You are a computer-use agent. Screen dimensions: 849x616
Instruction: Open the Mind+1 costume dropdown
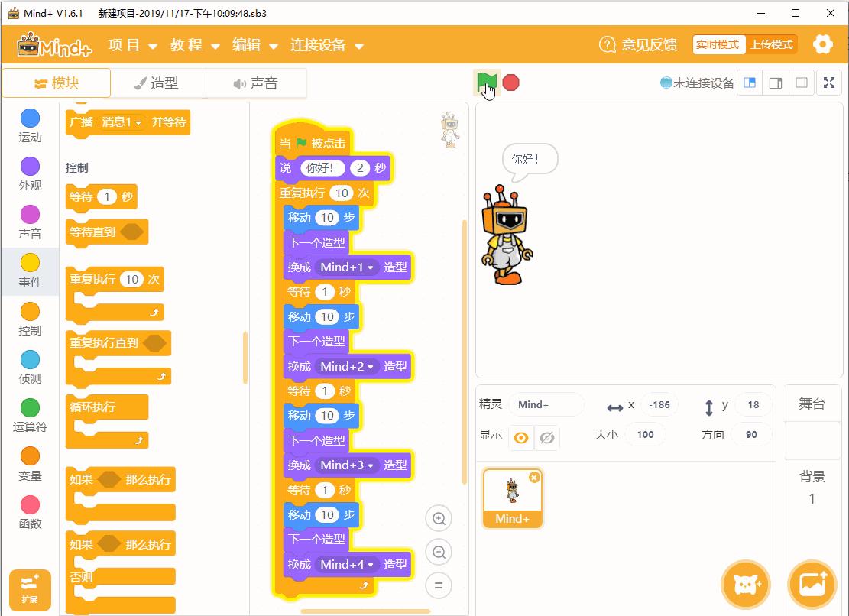pos(347,267)
